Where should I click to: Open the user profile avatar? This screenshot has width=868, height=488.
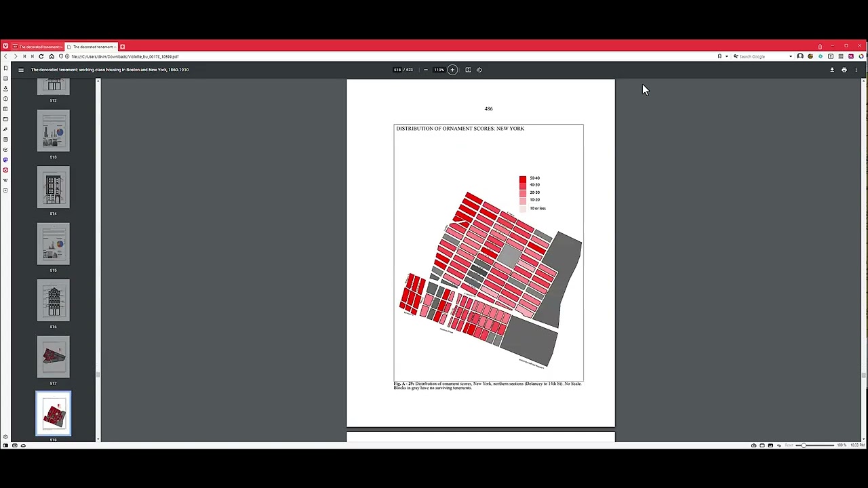[x=800, y=56]
